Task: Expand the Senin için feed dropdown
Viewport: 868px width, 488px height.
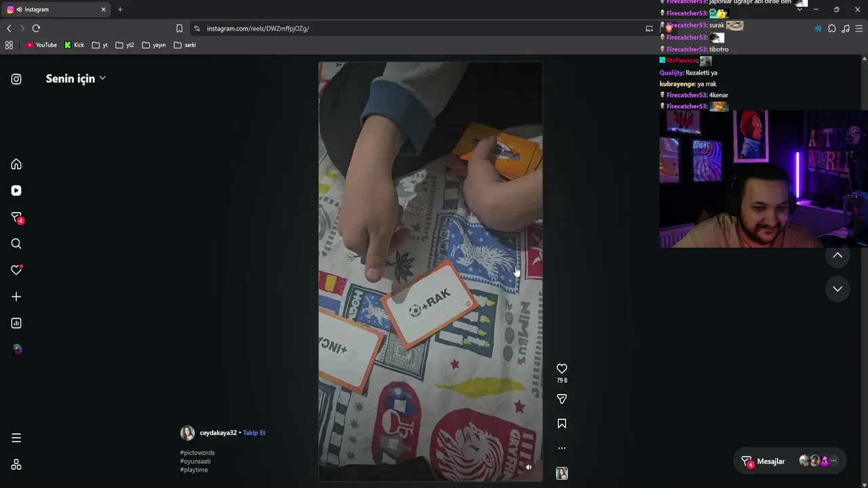Action: point(76,79)
